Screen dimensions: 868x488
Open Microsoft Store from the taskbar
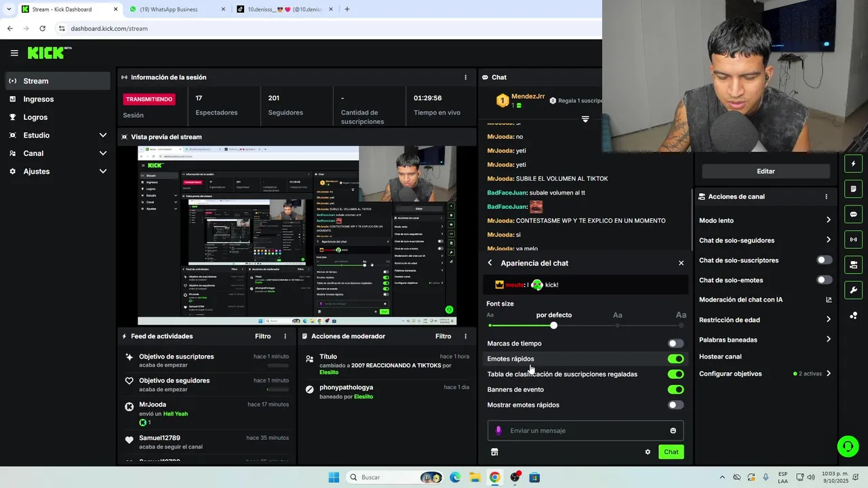point(534,477)
